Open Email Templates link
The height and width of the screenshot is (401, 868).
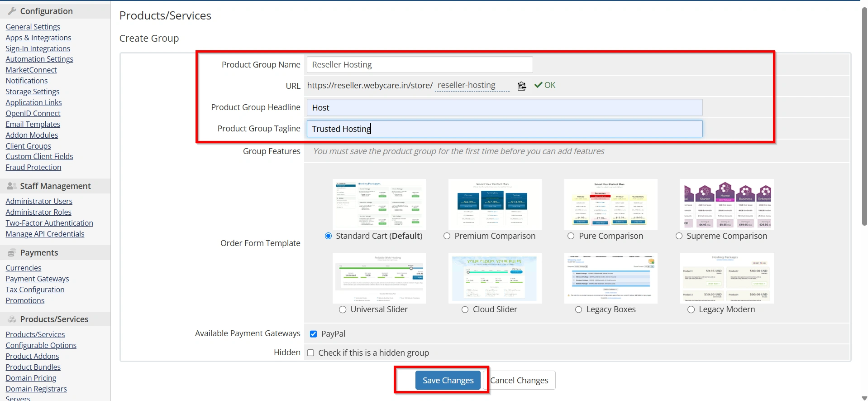pyautogui.click(x=33, y=124)
